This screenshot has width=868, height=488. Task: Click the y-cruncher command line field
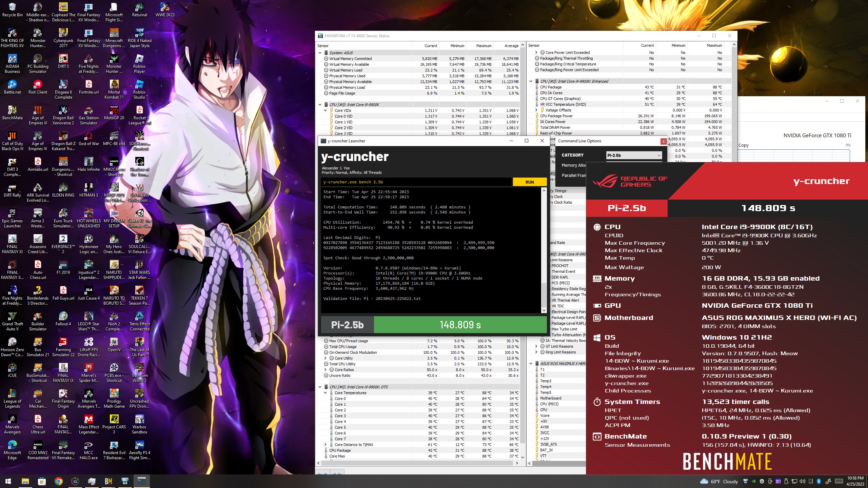416,182
